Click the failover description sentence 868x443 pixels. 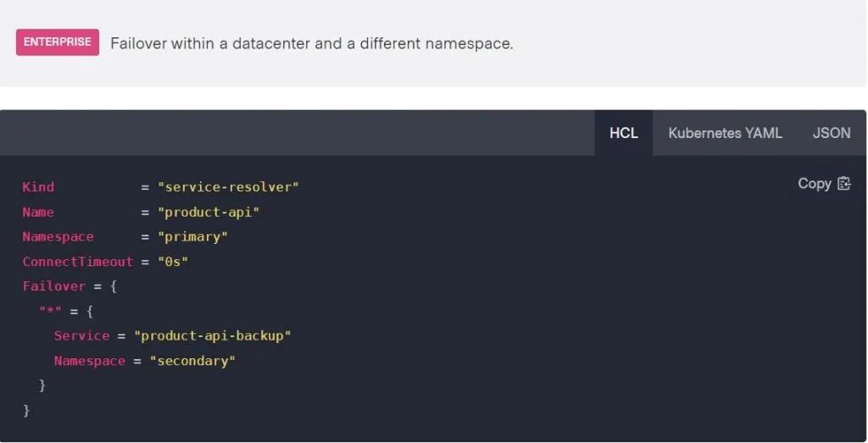[312, 44]
